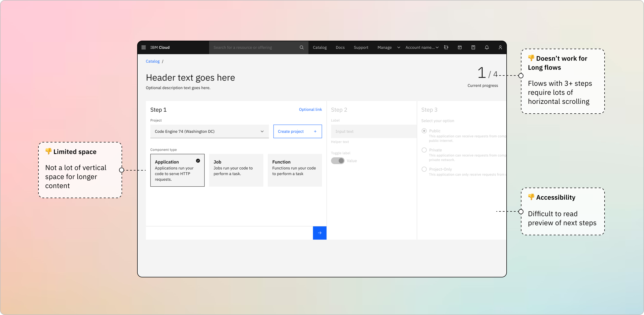Click the 'Helper text' under input
The height and width of the screenshot is (315, 644).
pyautogui.click(x=340, y=142)
